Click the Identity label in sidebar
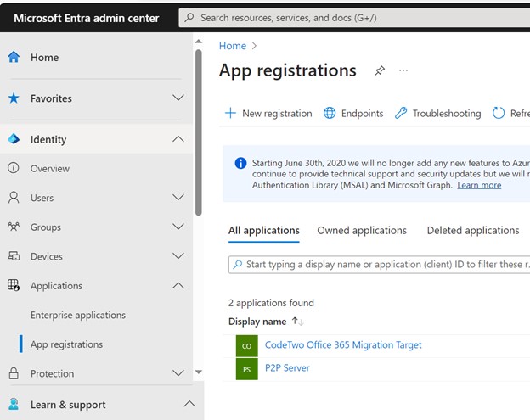 48,139
